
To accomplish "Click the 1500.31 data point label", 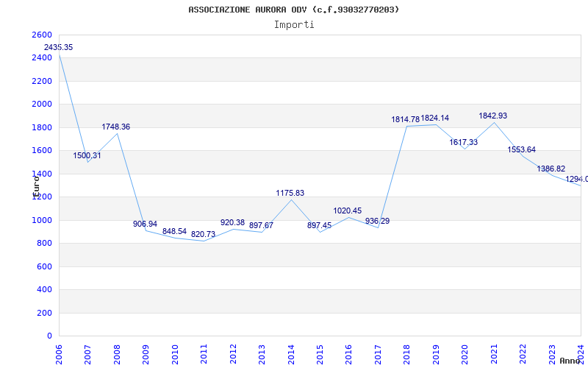I will [x=87, y=155].
